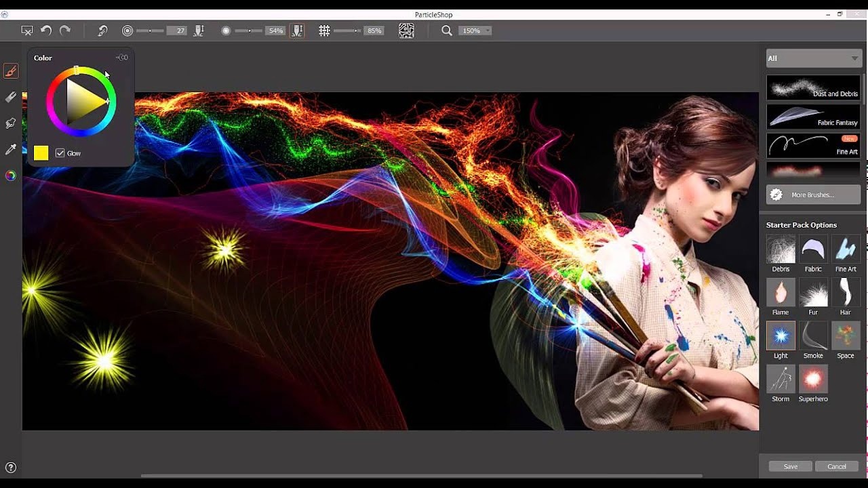
Task: Click the yellow current color swatch
Action: point(41,153)
